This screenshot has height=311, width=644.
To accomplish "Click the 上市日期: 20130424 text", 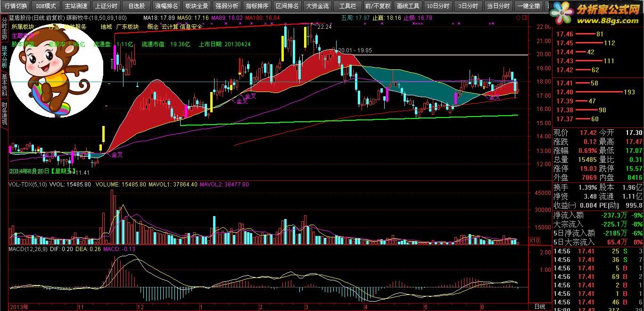I will (x=224, y=44).
